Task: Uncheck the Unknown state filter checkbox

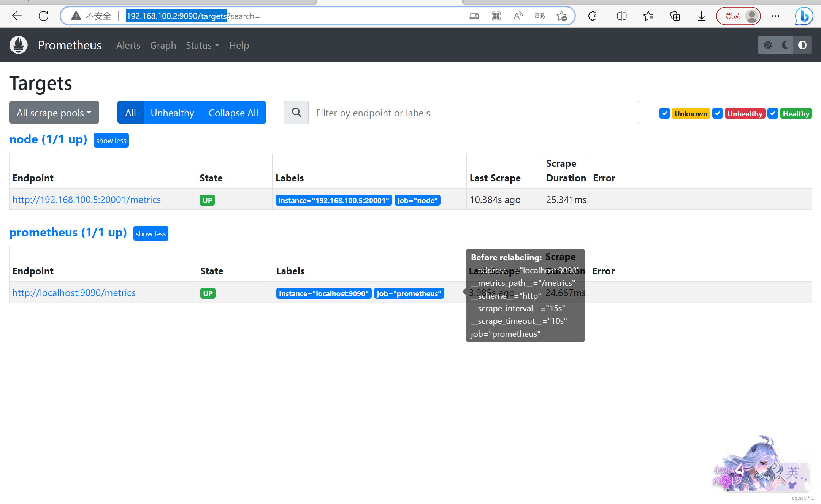Action: point(664,113)
